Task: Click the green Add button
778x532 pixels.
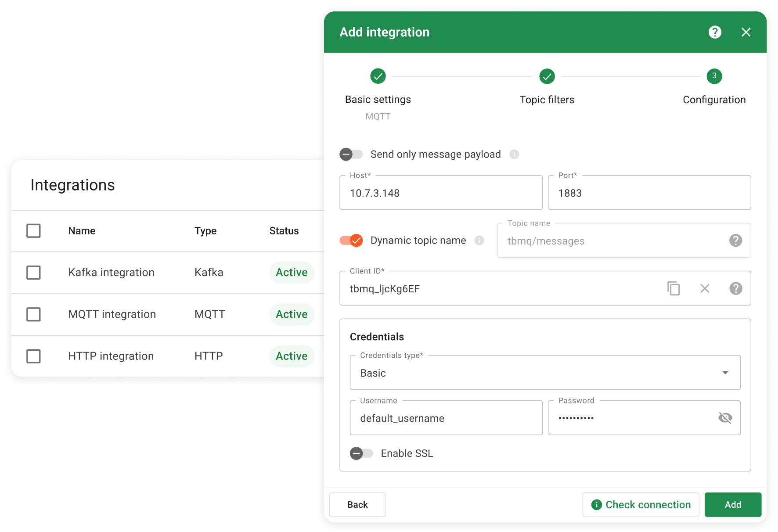Action: tap(733, 505)
